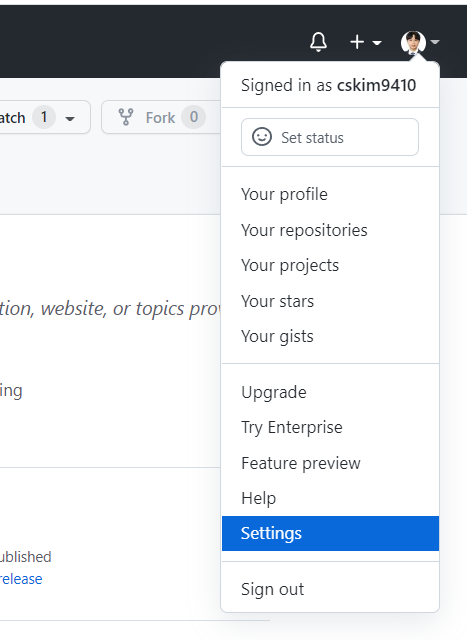Expand the Watch dropdown arrow
The width and height of the screenshot is (467, 640).
coord(70,119)
